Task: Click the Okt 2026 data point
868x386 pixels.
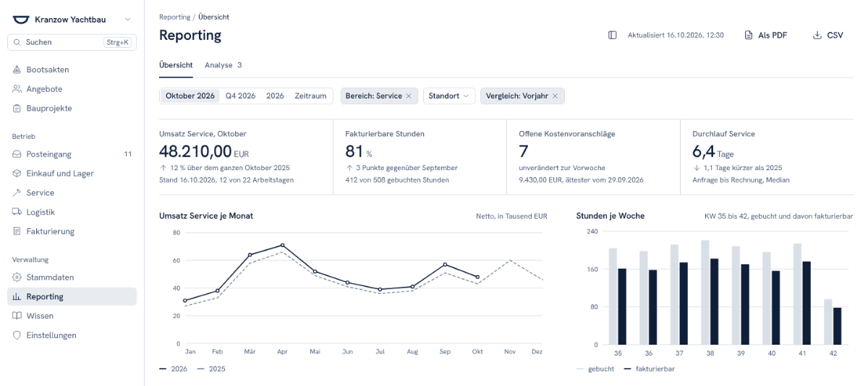Action: pyautogui.click(x=477, y=277)
